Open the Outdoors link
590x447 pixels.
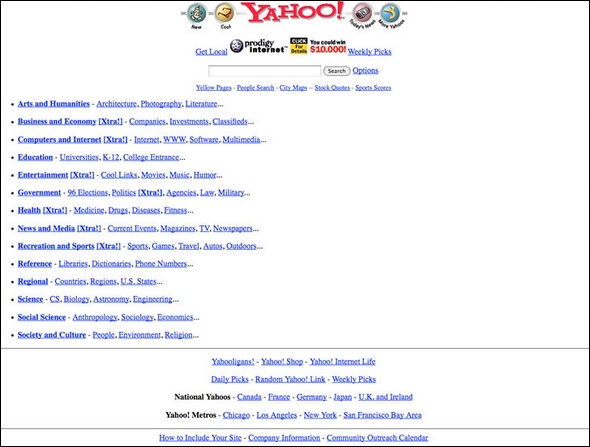pos(241,246)
